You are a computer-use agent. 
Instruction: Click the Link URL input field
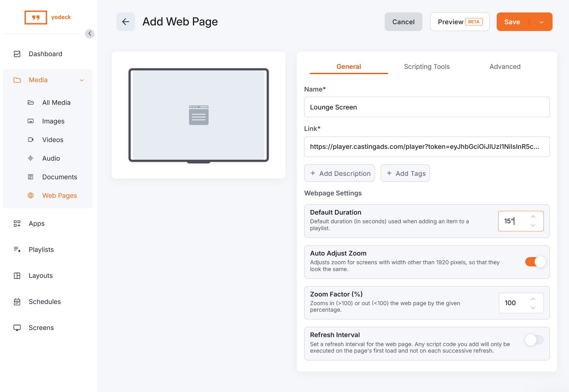tap(427, 147)
